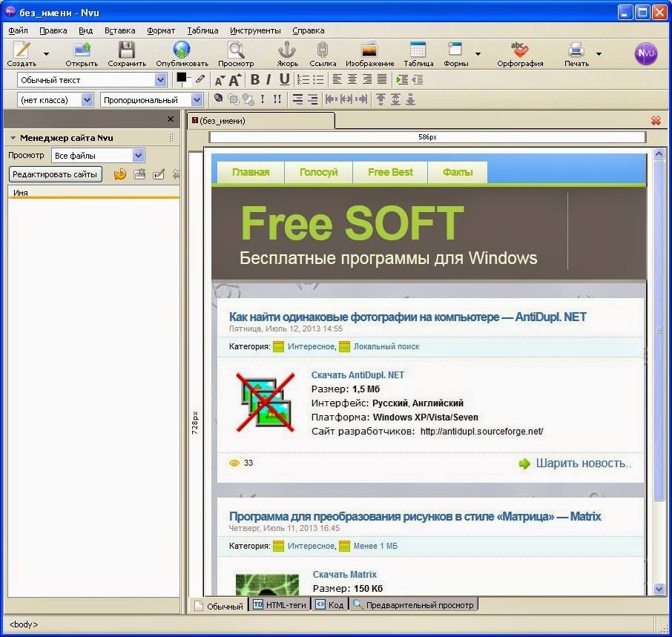
Task: Open the Ссылка link tool
Action: pos(323,50)
